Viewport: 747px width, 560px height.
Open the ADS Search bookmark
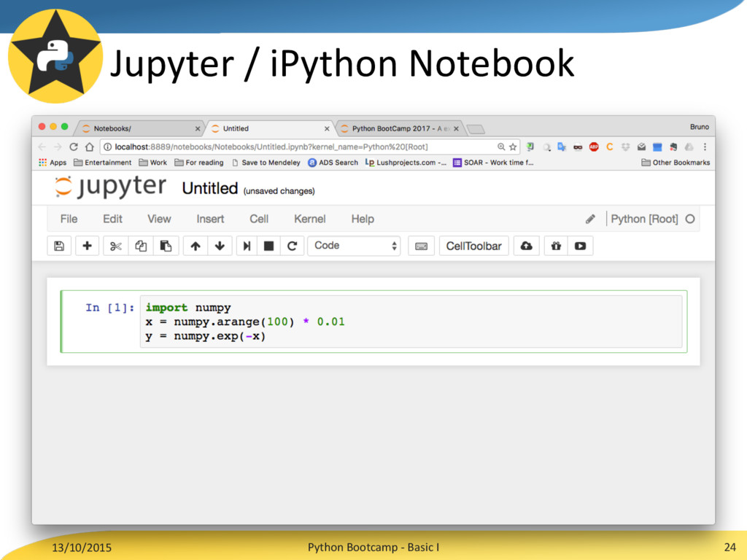tap(333, 163)
